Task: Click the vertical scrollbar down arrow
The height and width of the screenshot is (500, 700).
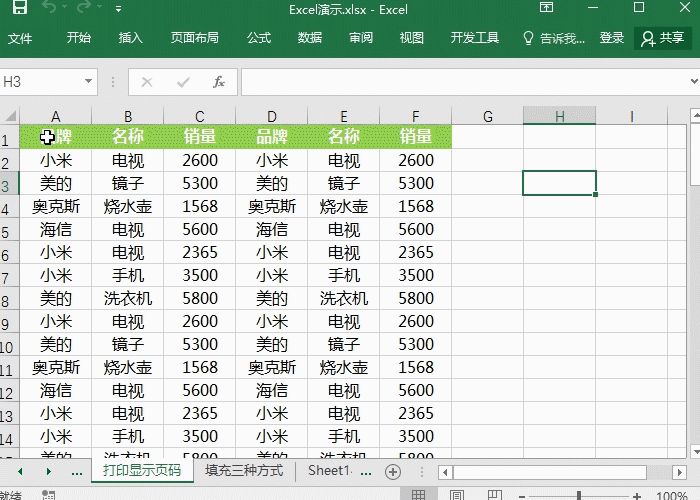Action: (695, 451)
